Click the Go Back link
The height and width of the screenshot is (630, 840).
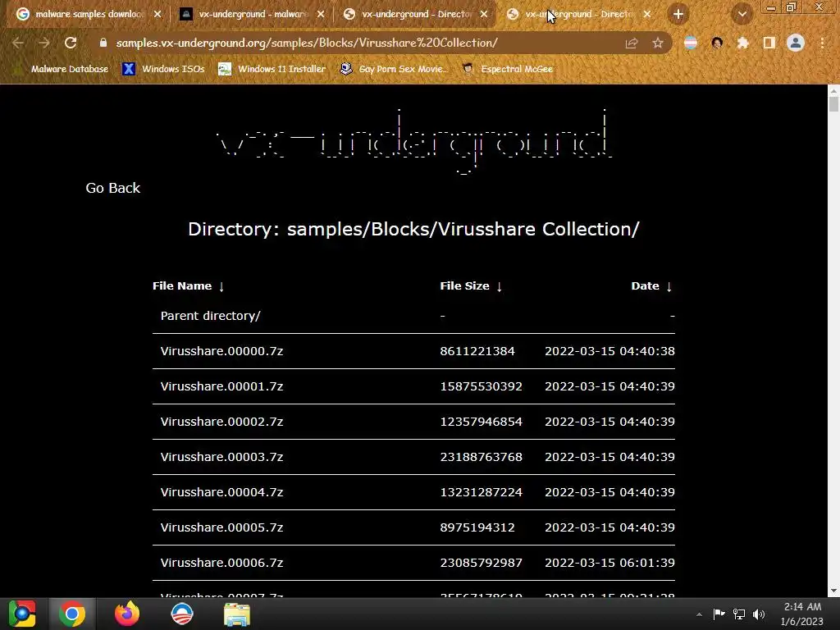point(112,188)
